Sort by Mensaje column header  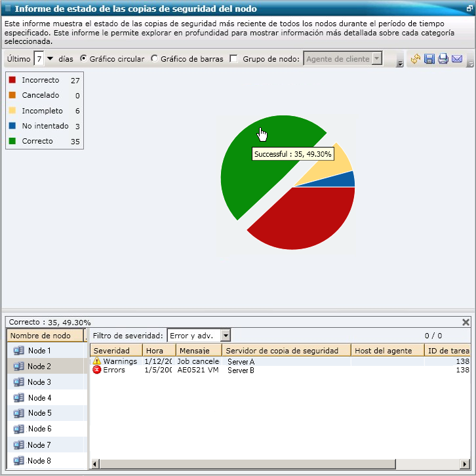tap(199, 351)
